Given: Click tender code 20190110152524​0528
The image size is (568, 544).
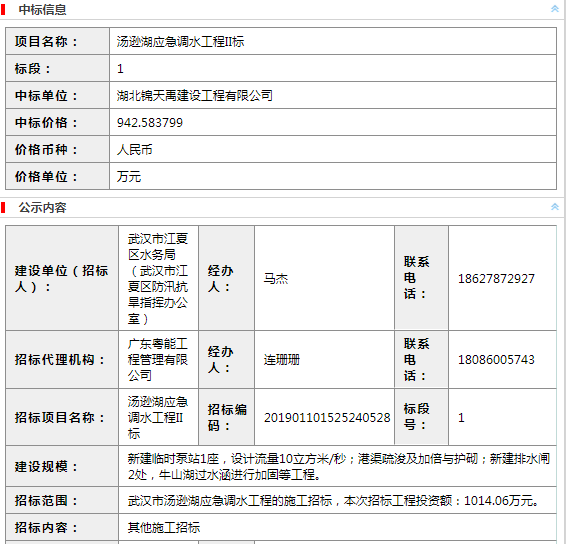Looking at the screenshot, I should point(327,418).
